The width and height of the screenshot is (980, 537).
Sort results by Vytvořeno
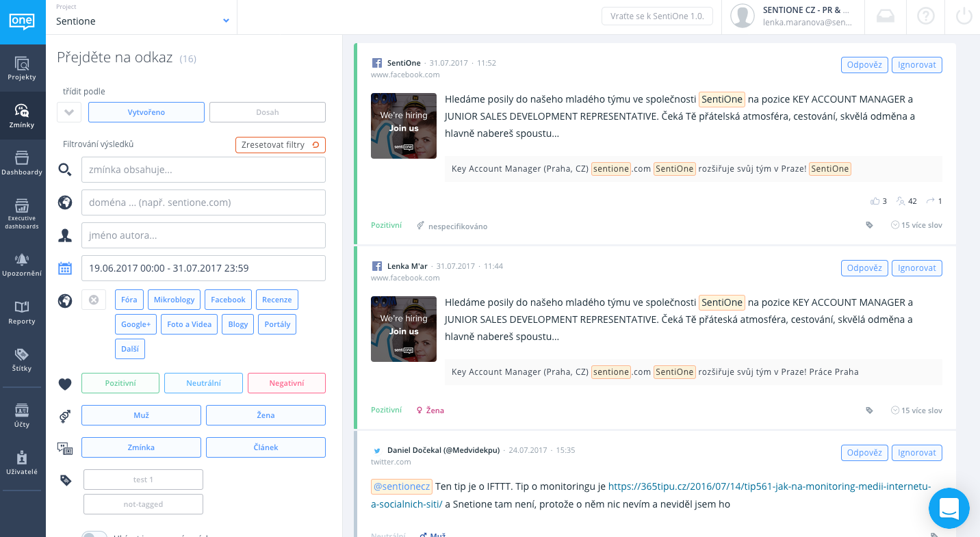pos(146,112)
